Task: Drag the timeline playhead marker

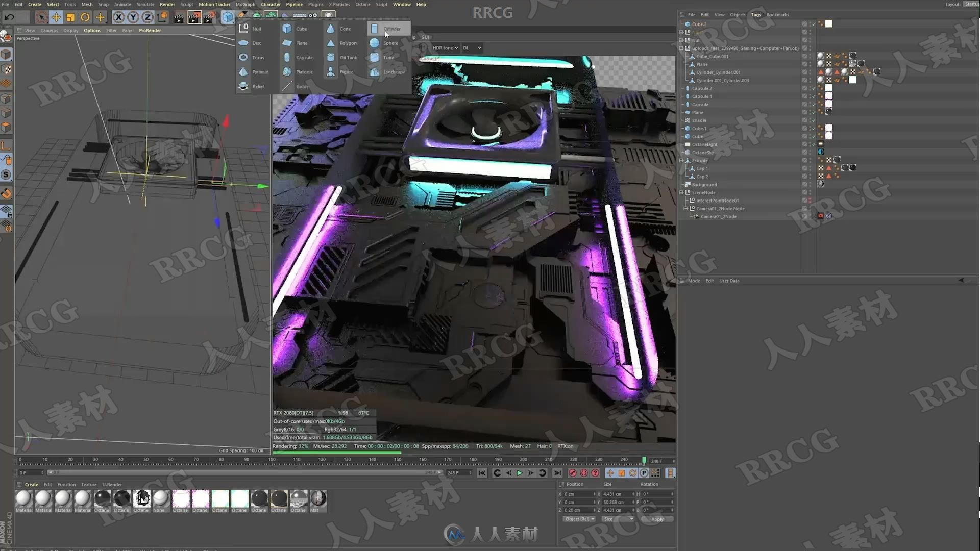Action: coord(643,461)
